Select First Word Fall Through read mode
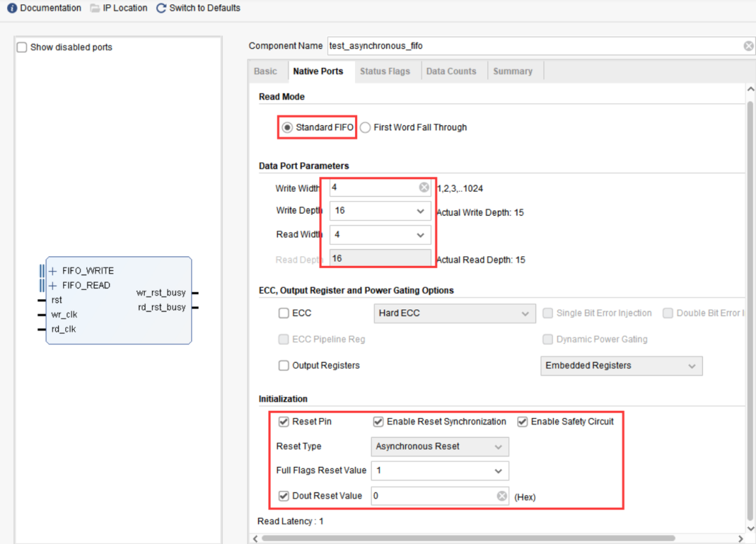The width and height of the screenshot is (756, 544). click(x=365, y=127)
